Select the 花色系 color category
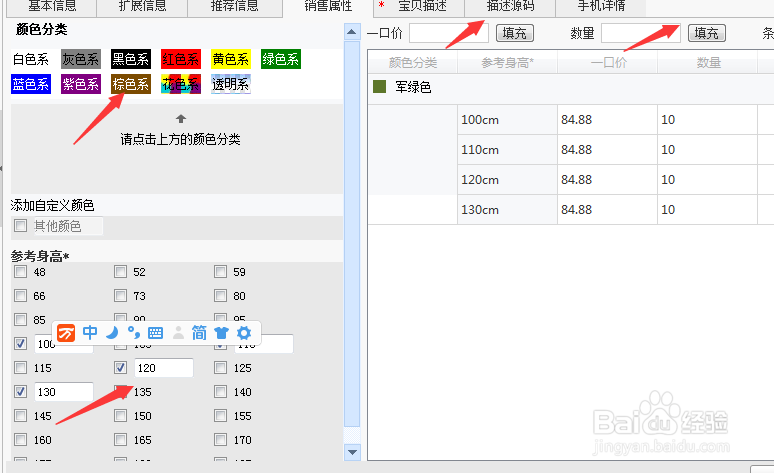 pos(181,84)
